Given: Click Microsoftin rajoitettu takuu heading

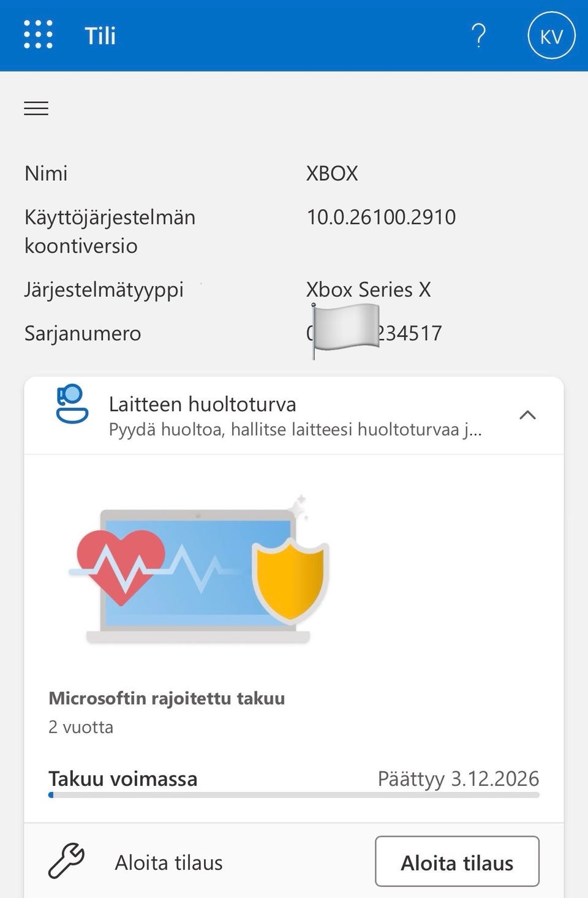Looking at the screenshot, I should coord(167,698).
